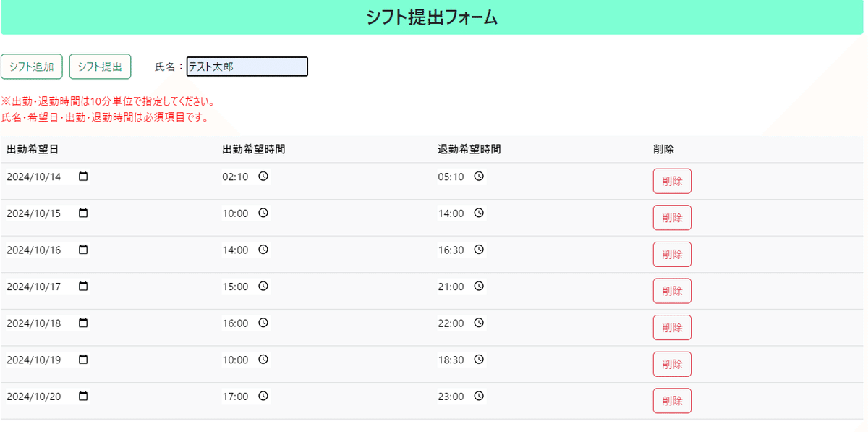Select the 2024/10/17 date field
The width and height of the screenshot is (868, 432).
tap(48, 287)
